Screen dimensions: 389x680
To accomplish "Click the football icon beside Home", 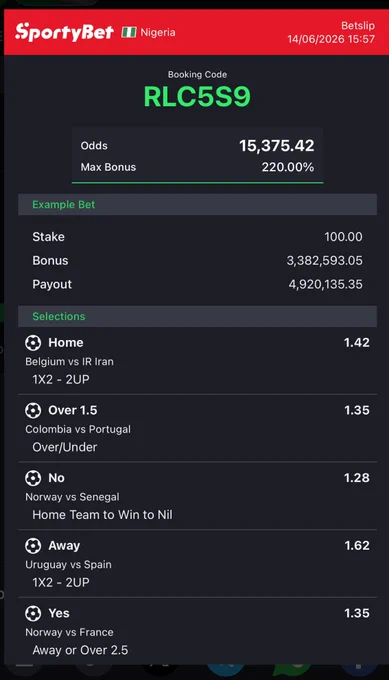I will pyautogui.click(x=33, y=343).
